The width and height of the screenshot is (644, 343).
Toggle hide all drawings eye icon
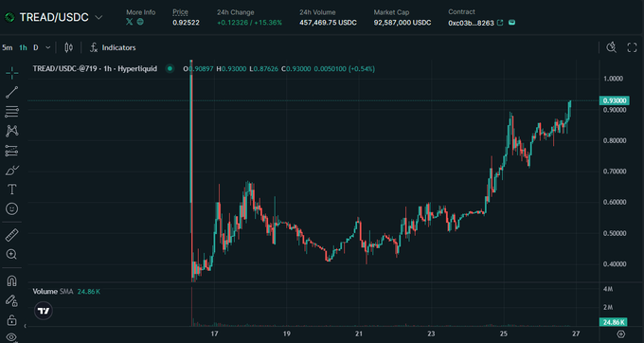pyautogui.click(x=12, y=337)
